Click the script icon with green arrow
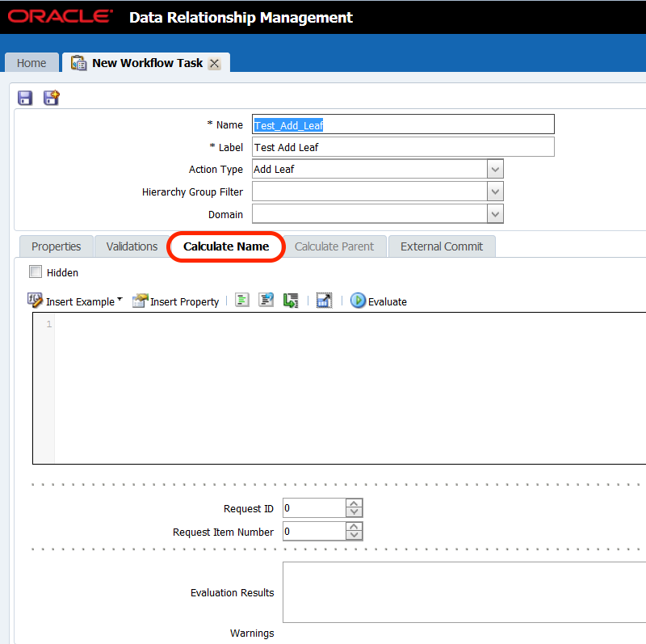The image size is (646, 644). coord(291,301)
